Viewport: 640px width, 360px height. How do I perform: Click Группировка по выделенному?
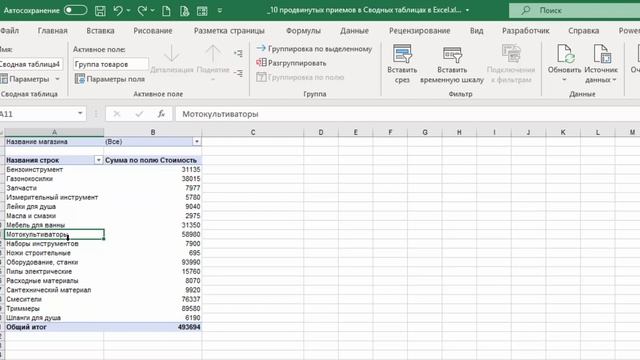tap(314, 49)
